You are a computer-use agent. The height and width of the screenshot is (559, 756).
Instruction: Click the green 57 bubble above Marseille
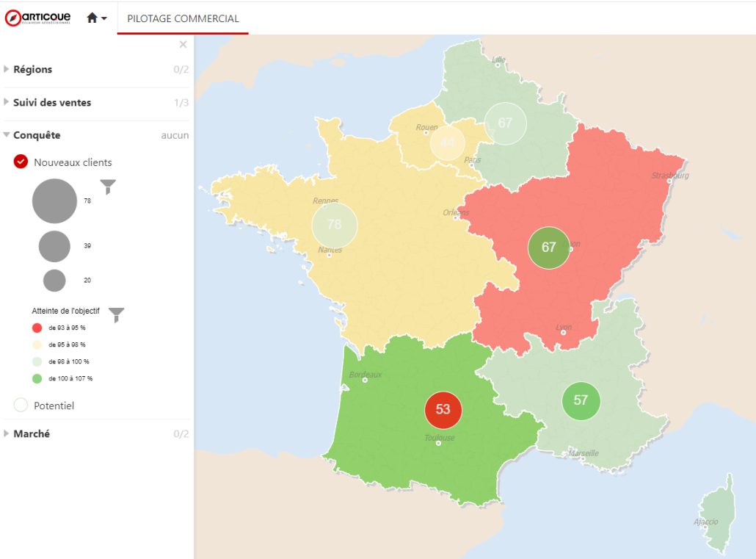point(581,400)
